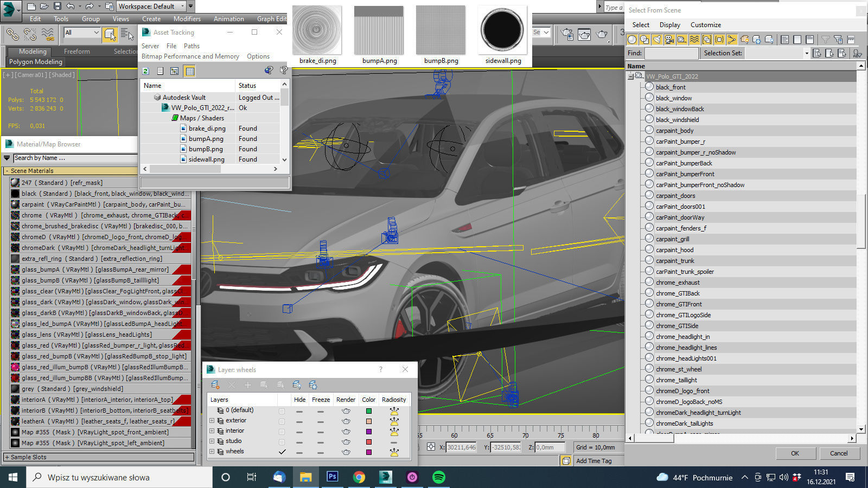
Task: Click the Polygon Modeling panel button
Action: pos(36,62)
